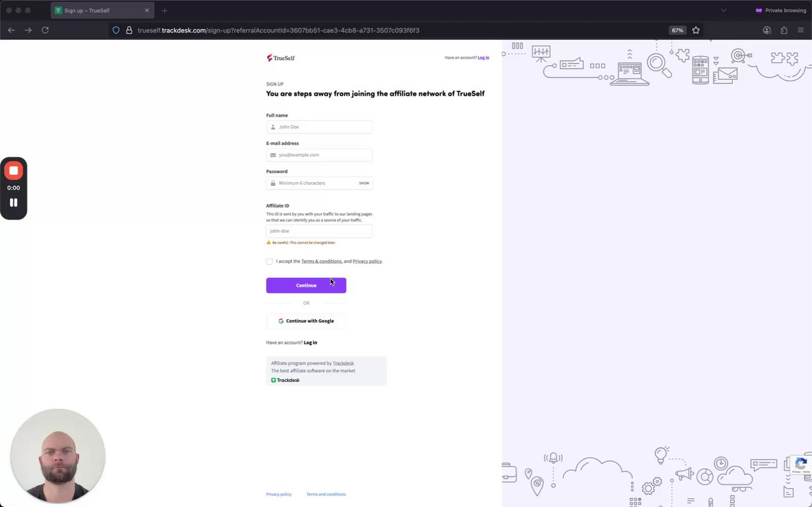Accept the Terms & conditions checkbox
The width and height of the screenshot is (812, 507).
270,261
